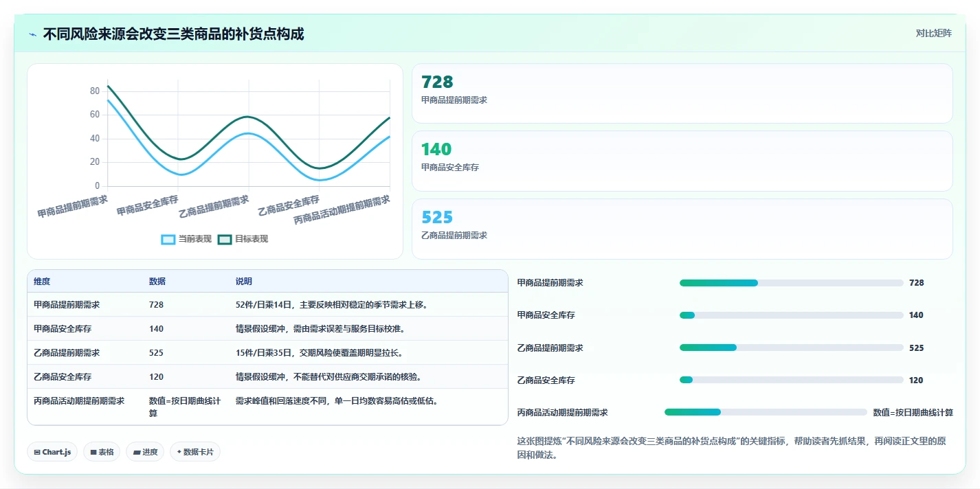The height and width of the screenshot is (489, 980).
Task: Select table cell 甲商品提前期需求
Action: (67, 304)
